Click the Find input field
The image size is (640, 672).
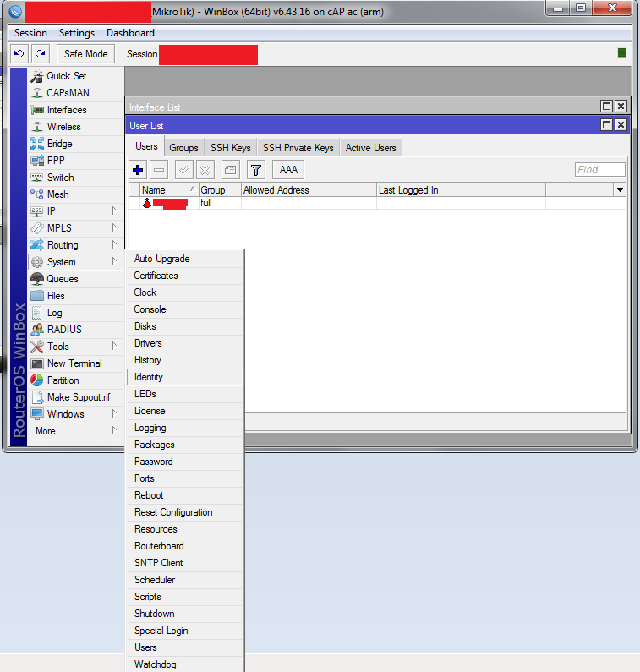(599, 170)
